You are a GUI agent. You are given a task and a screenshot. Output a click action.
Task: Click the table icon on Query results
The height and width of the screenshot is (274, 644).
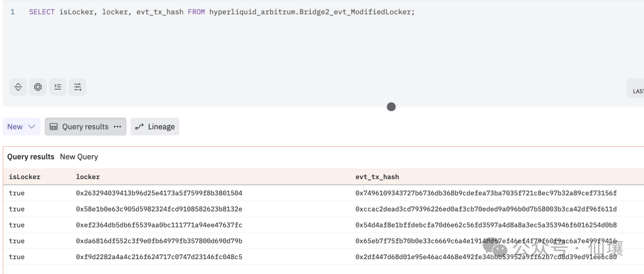coord(54,127)
